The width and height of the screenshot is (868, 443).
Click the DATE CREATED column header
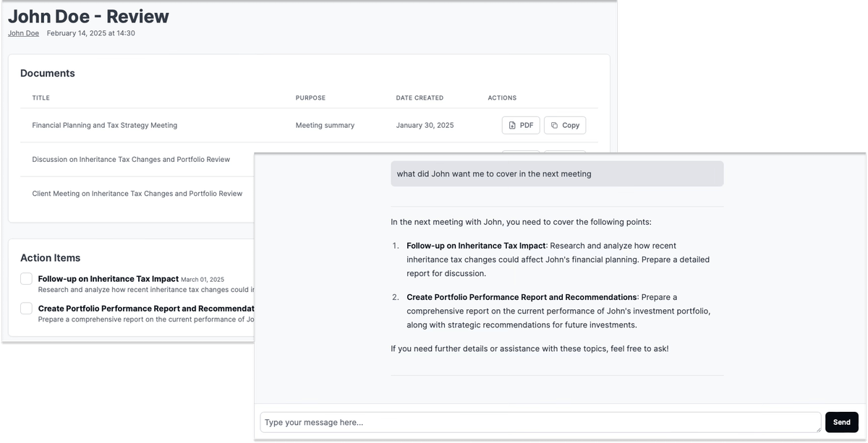(x=420, y=98)
